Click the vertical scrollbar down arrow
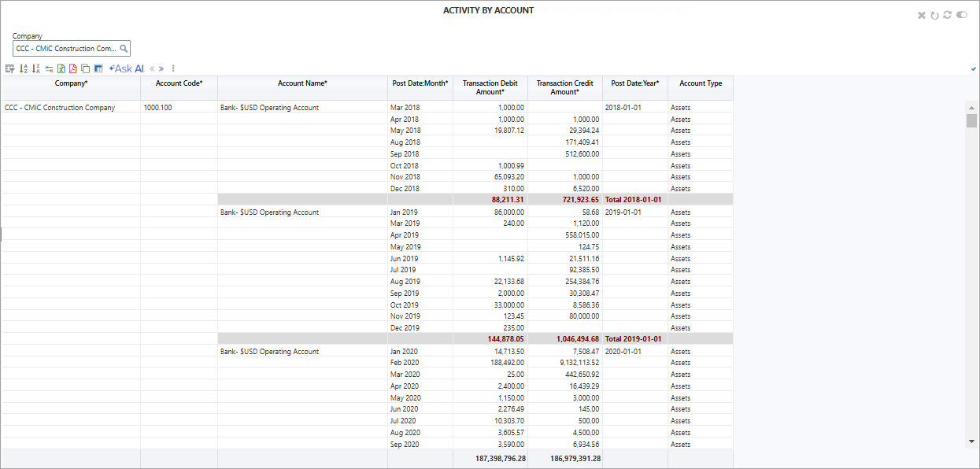This screenshot has width=980, height=469. pos(971,441)
